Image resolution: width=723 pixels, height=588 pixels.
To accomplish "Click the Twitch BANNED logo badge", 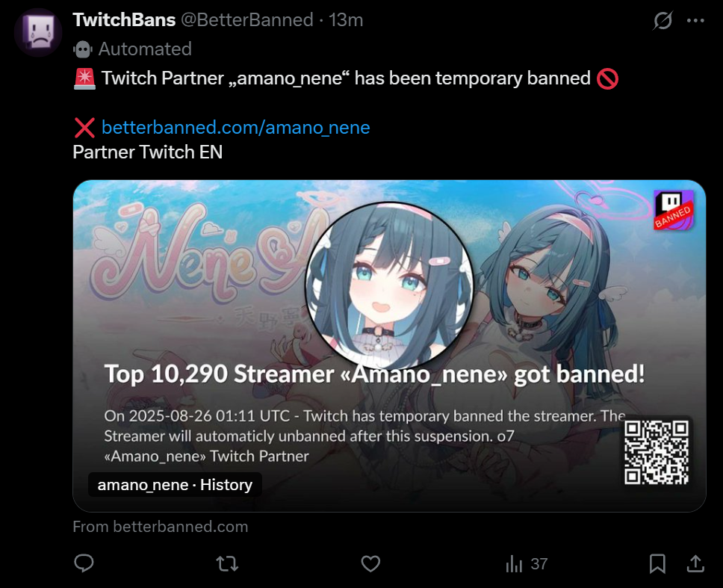I will point(674,210).
